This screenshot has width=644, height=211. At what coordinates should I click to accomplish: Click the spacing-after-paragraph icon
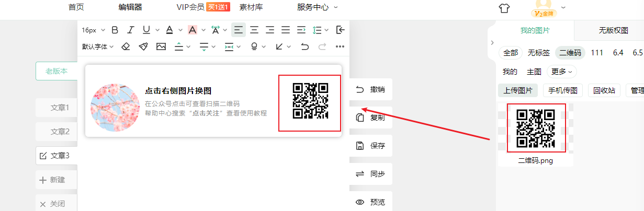coord(204,46)
